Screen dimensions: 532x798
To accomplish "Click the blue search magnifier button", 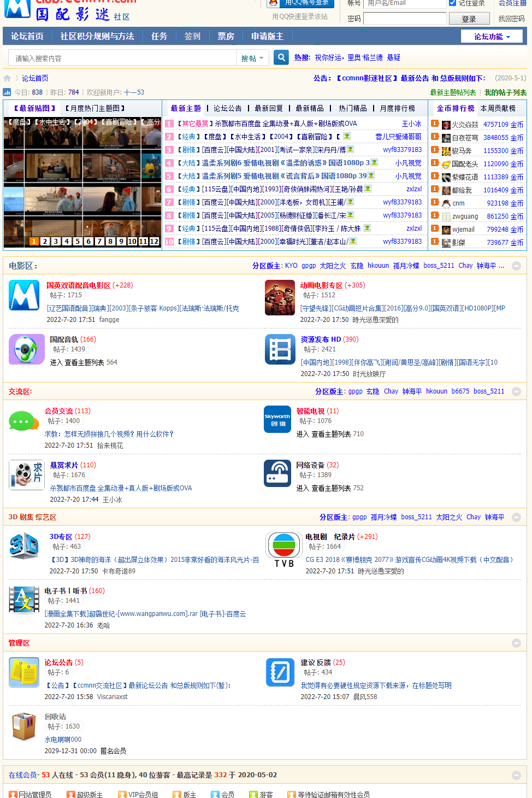I will click(x=281, y=57).
